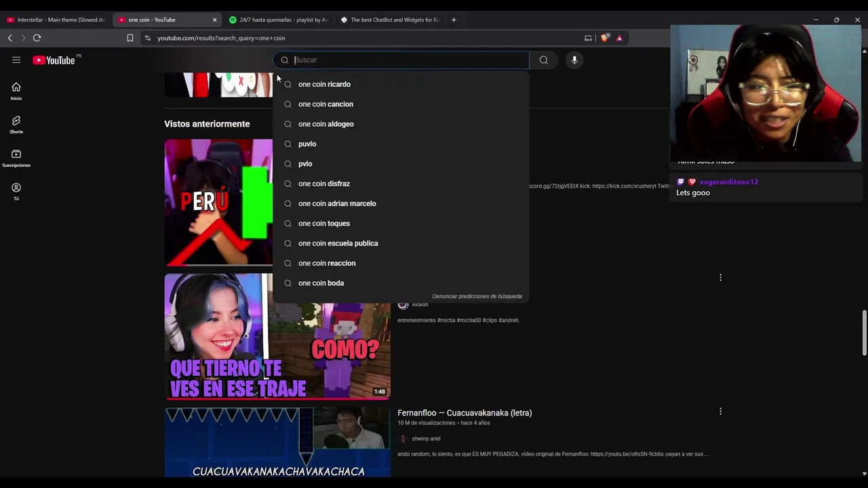Open the shwiny ariel channel name
Image resolution: width=868 pixels, height=488 pixels.
coord(426,439)
